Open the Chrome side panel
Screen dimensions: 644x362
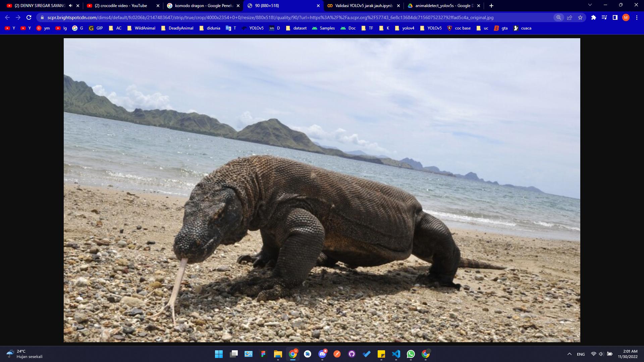pos(615,17)
